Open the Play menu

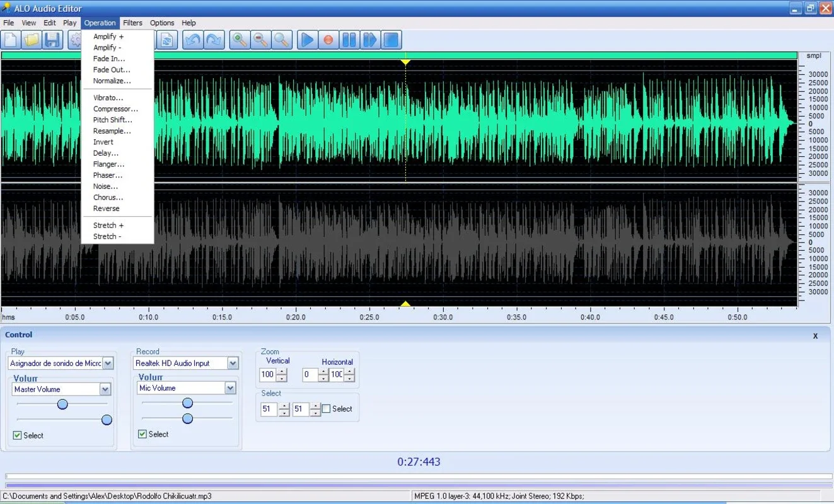(70, 23)
